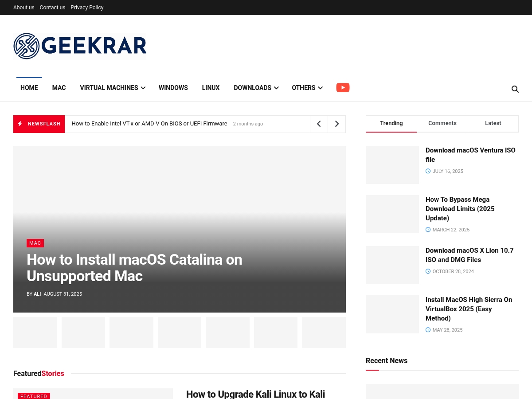This screenshot has width=532, height=399.
Task: Expand the Others dropdown menu
Action: point(307,88)
